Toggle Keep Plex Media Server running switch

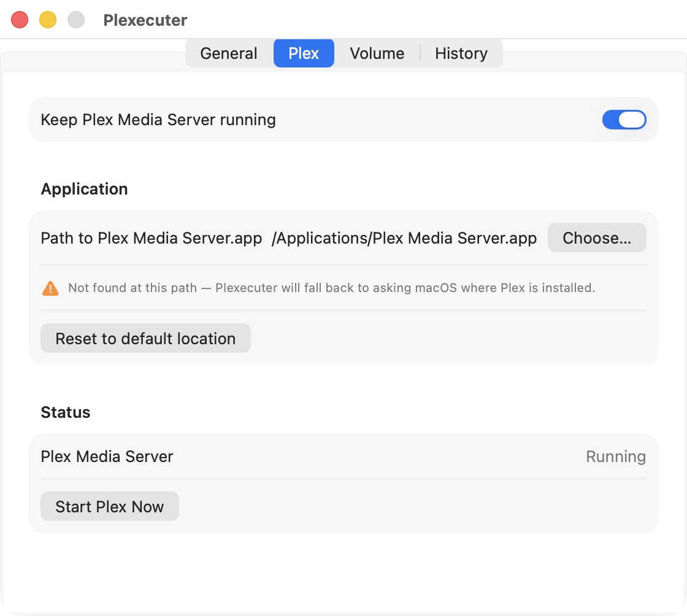[x=624, y=120]
